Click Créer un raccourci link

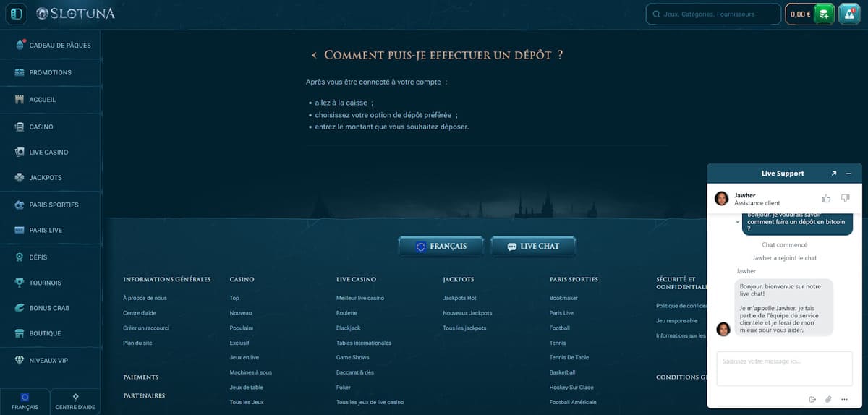146,328
